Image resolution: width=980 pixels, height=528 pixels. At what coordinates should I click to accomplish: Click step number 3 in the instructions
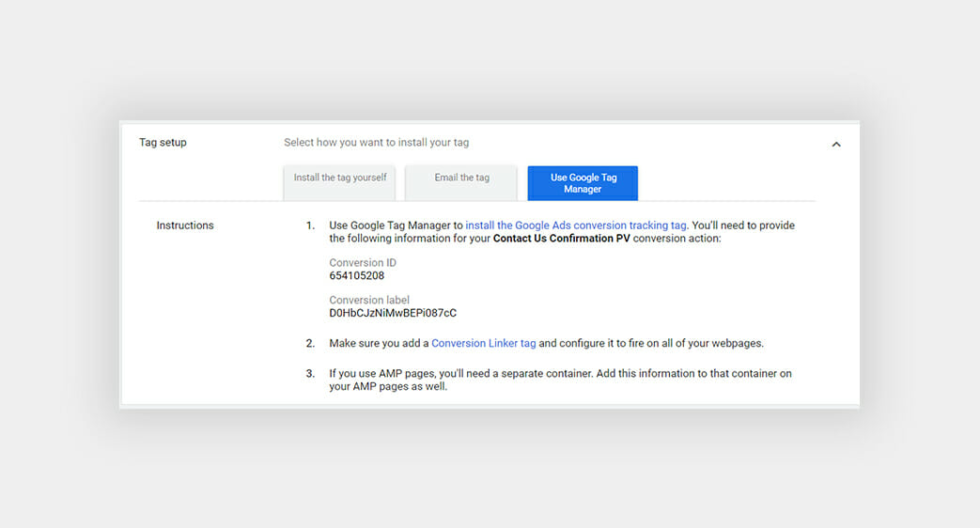click(x=310, y=374)
